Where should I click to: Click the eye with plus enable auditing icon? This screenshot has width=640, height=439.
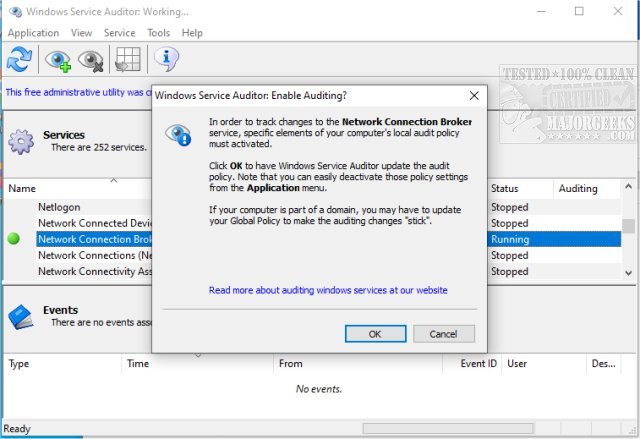pyautogui.click(x=58, y=60)
